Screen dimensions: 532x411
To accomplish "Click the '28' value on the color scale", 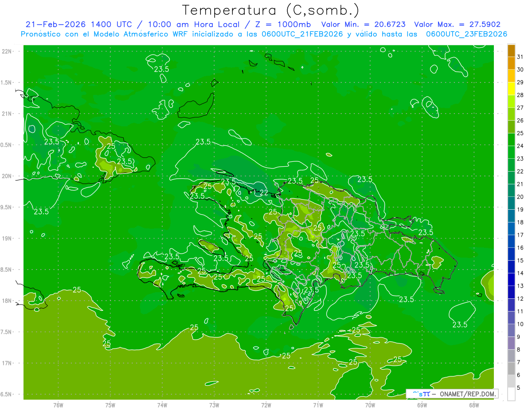I will [520, 95].
